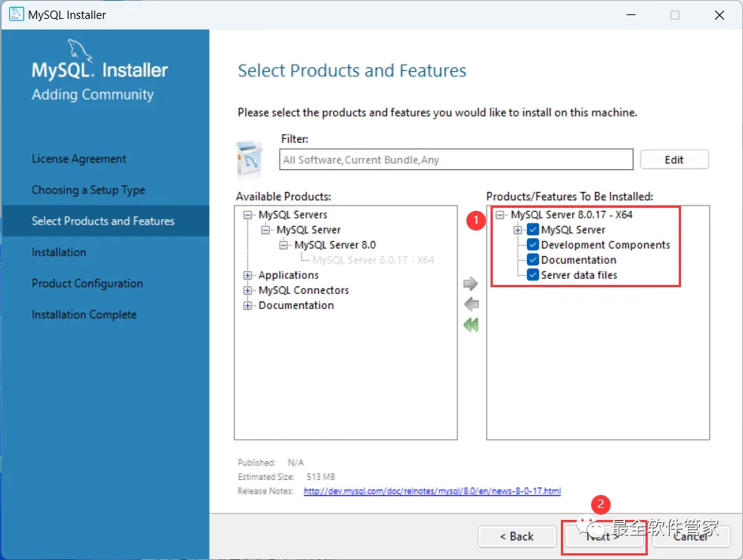The image size is (743, 560).
Task: Open the Product Configuration step
Action: point(87,283)
